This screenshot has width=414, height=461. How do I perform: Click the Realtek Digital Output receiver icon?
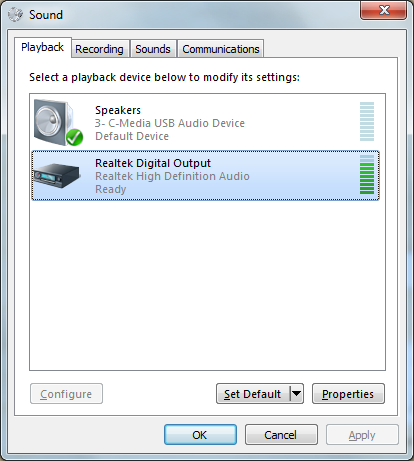click(x=57, y=175)
